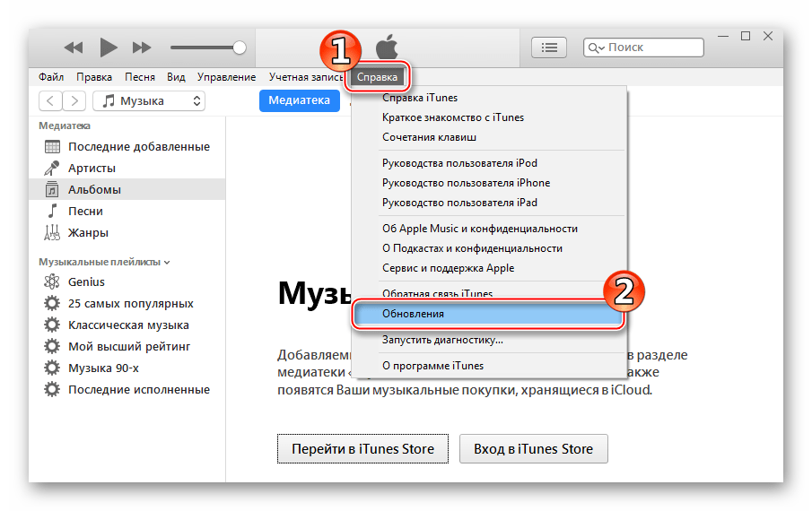Click the back navigation arrow
The height and width of the screenshot is (511, 812).
pos(50,100)
